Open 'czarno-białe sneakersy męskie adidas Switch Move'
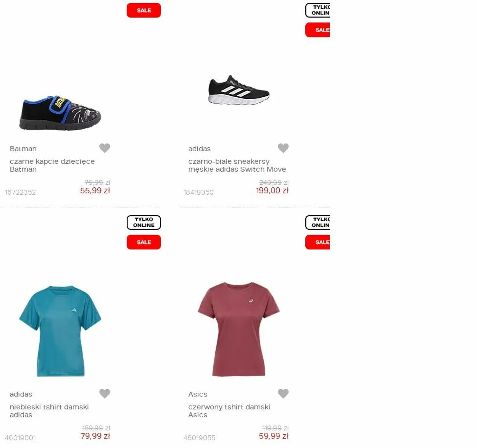 coord(237,165)
